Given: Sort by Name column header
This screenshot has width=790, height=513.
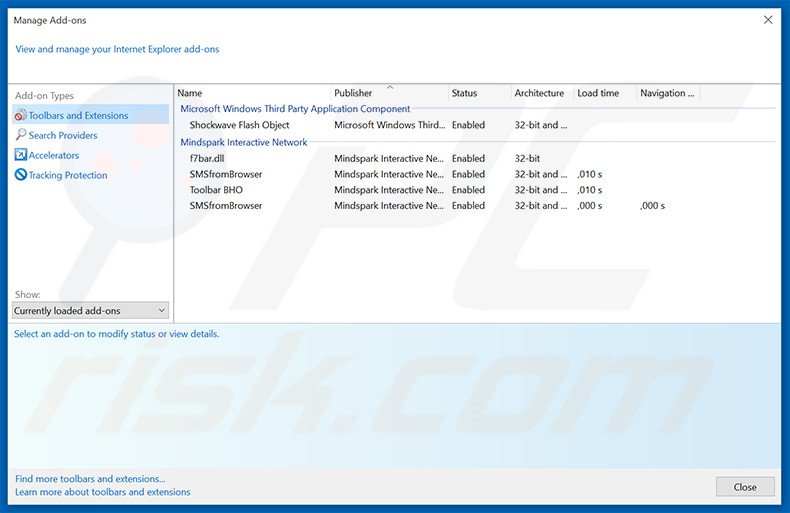Looking at the screenshot, I should tap(189, 93).
